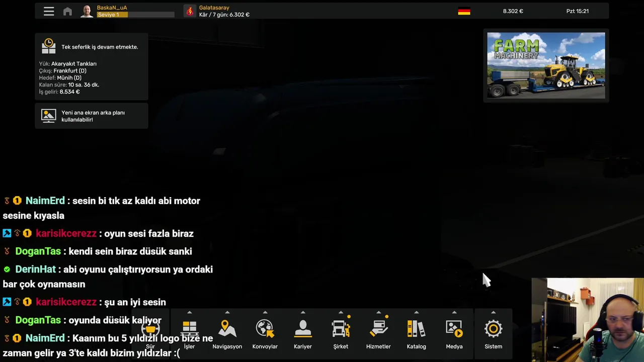Viewport: 644px width, 362px height.
Task: Click DerinHat chat username
Action: click(x=35, y=269)
